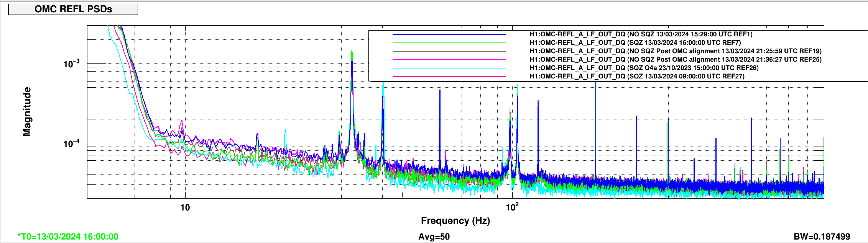
Task: Click the green T0 start time text
Action: coord(68,237)
